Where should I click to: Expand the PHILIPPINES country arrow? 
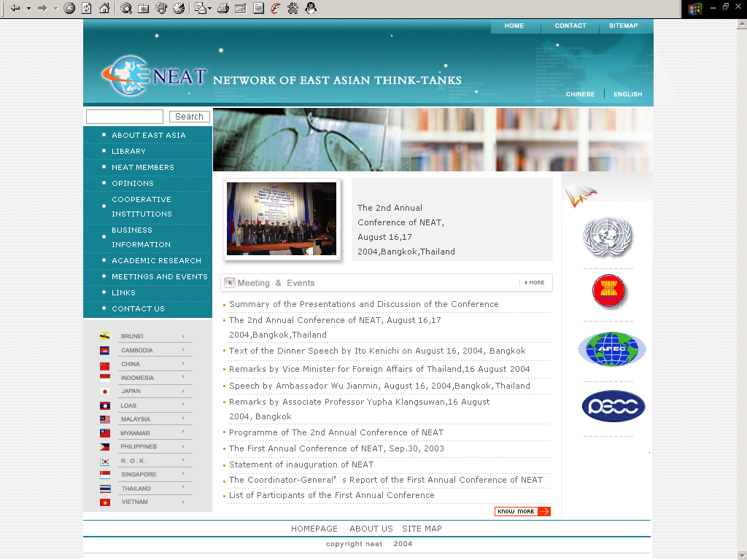[x=183, y=446]
